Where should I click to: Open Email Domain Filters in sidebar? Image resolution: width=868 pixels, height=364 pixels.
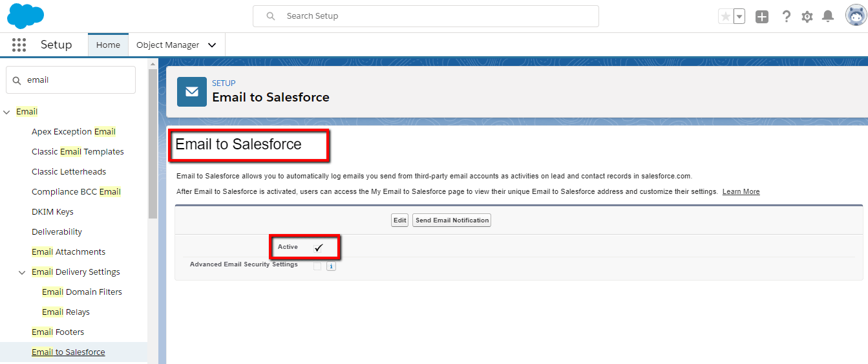pos(82,292)
